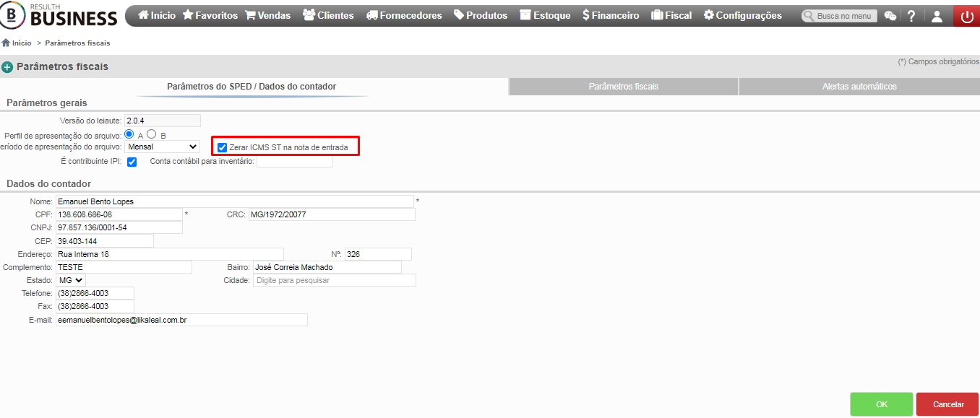Open the Início menu
This screenshot has width=980, height=418.
(x=156, y=15)
